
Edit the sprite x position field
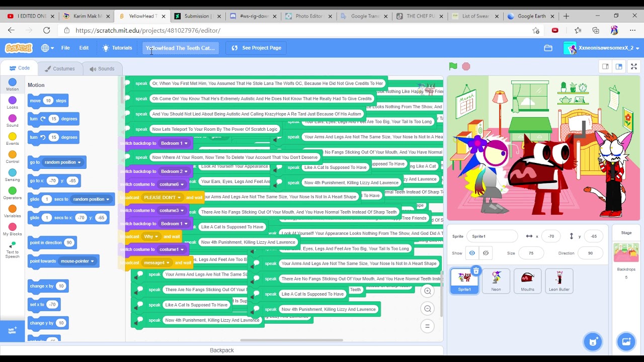(551, 236)
